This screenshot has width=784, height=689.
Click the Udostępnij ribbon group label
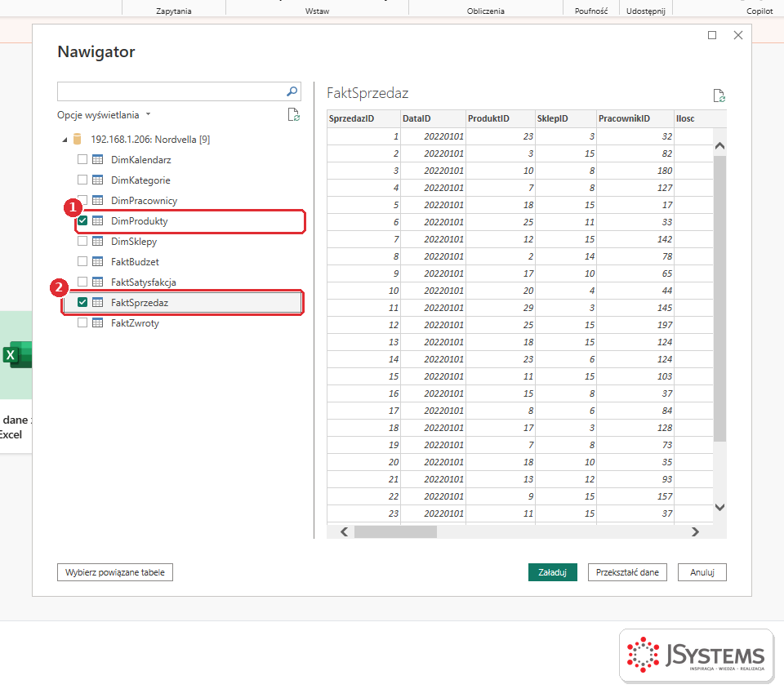click(x=645, y=11)
